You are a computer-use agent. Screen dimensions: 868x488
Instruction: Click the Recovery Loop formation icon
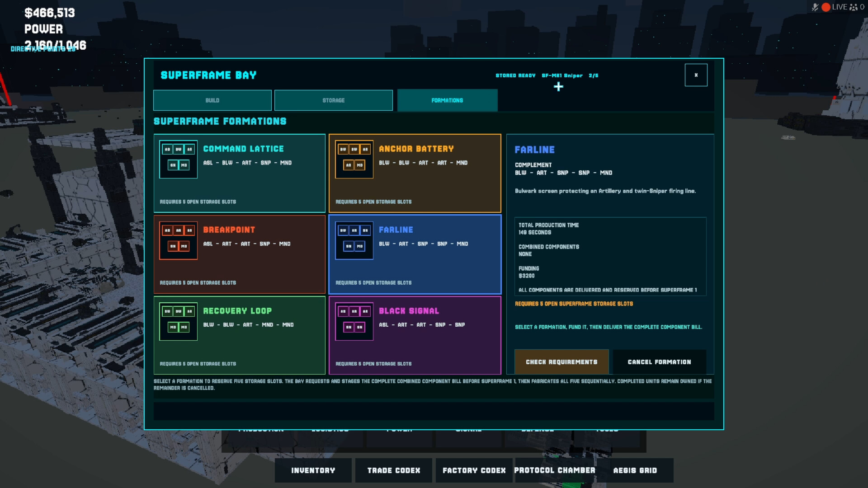tap(178, 321)
